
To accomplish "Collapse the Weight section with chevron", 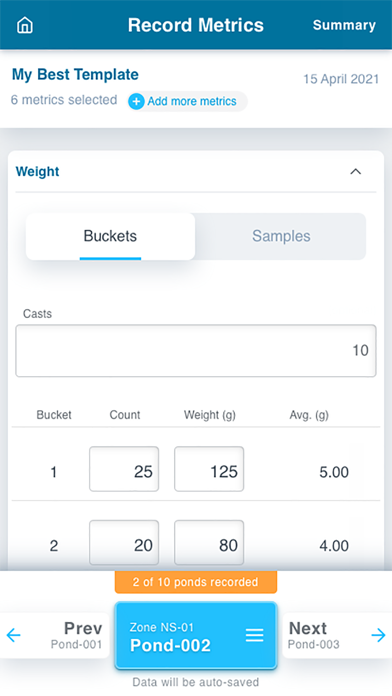I will click(x=356, y=171).
